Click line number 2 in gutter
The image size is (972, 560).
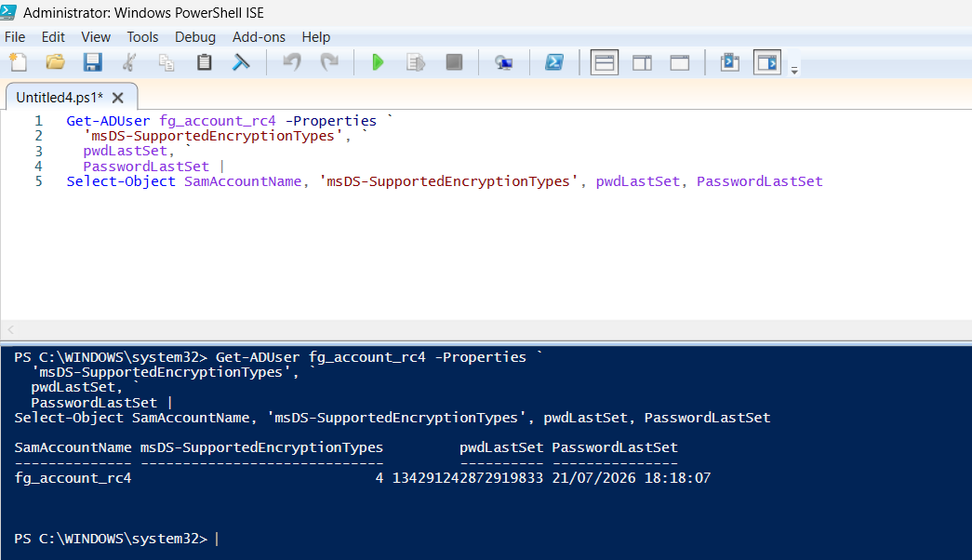click(x=38, y=136)
